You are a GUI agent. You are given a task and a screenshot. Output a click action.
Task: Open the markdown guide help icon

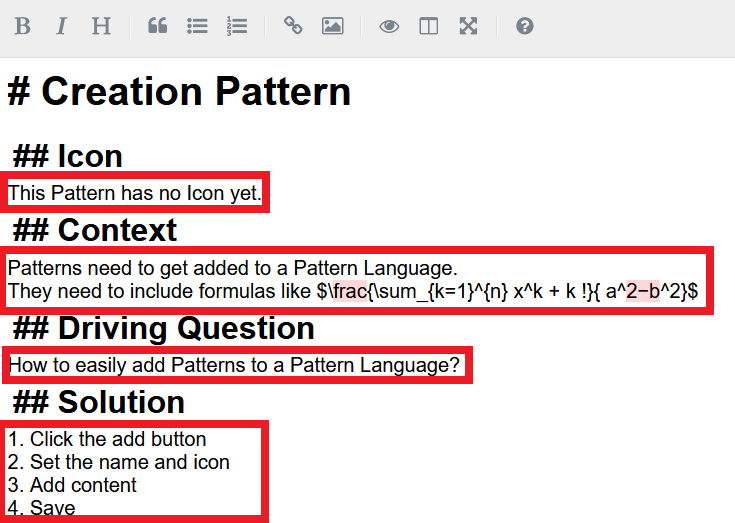pos(525,26)
